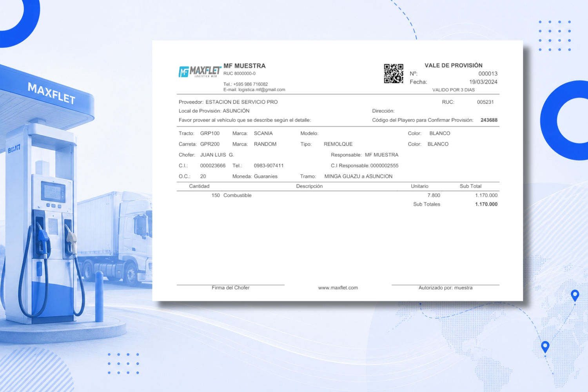
Task: Click the upper blue map pin
Action: [x=575, y=295]
